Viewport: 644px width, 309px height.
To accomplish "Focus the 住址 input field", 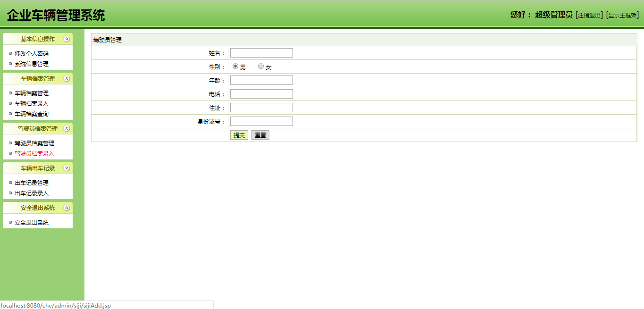I will [x=261, y=108].
